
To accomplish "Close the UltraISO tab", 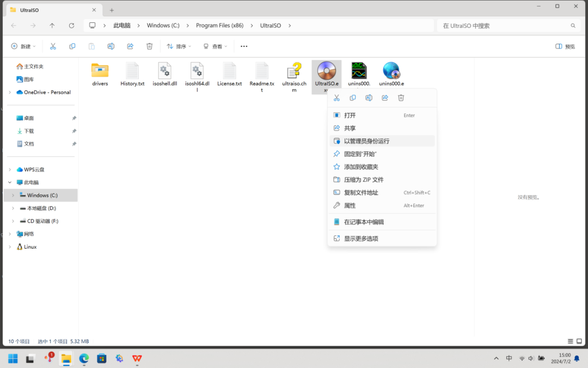I will (x=94, y=10).
